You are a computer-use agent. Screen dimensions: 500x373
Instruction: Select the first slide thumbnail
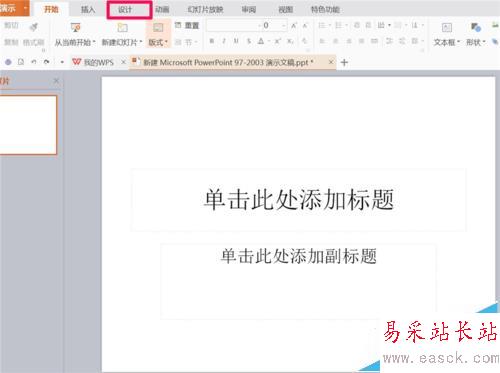[28, 125]
